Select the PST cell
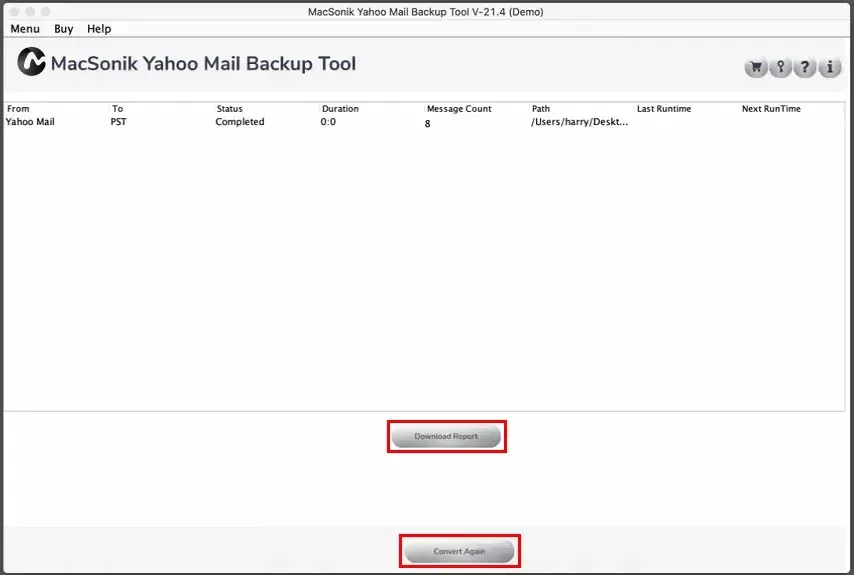 [x=118, y=121]
